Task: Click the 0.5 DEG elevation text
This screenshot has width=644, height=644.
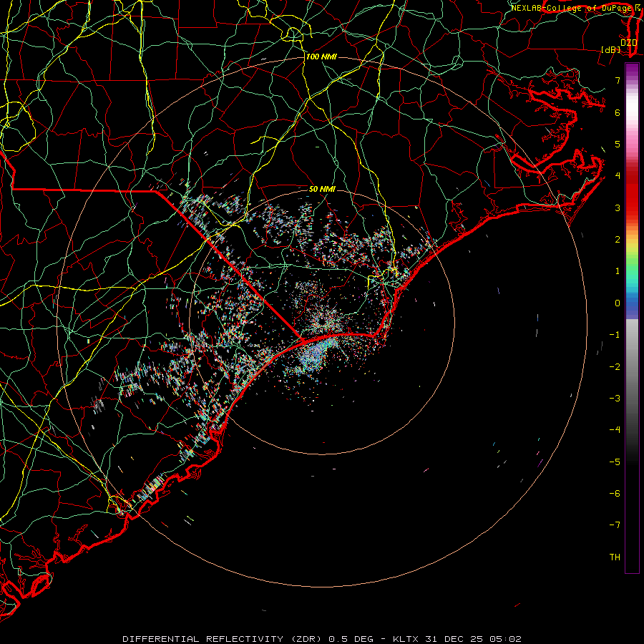Action: click(351, 639)
